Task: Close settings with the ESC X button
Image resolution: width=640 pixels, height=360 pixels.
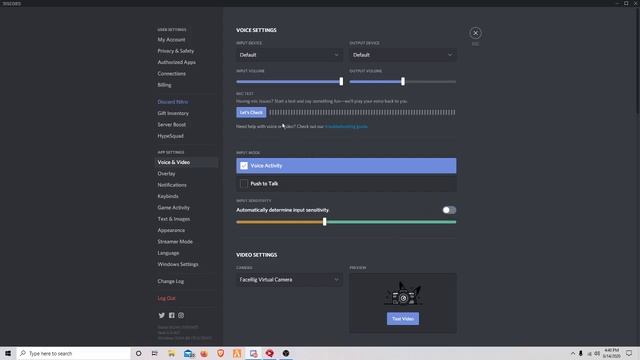Action: click(475, 33)
